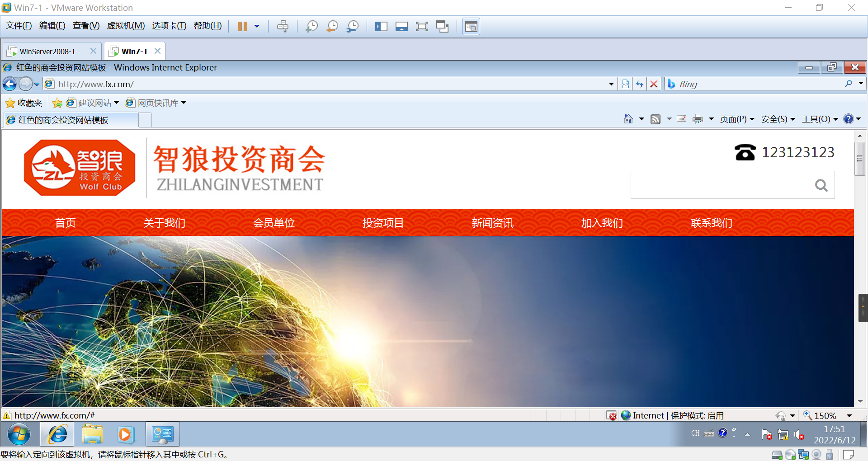
Task: Expand the zoom level dropdown arrow beside 150%
Action: [x=849, y=416]
